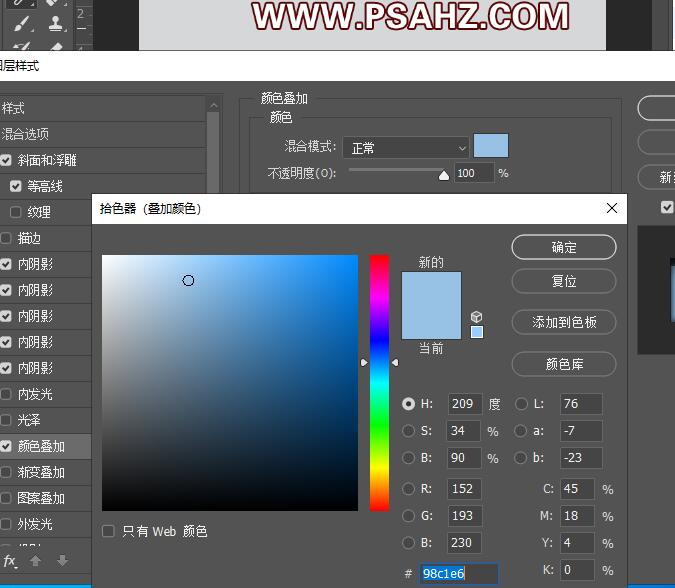Select the B blue radio beside 230

[408, 543]
